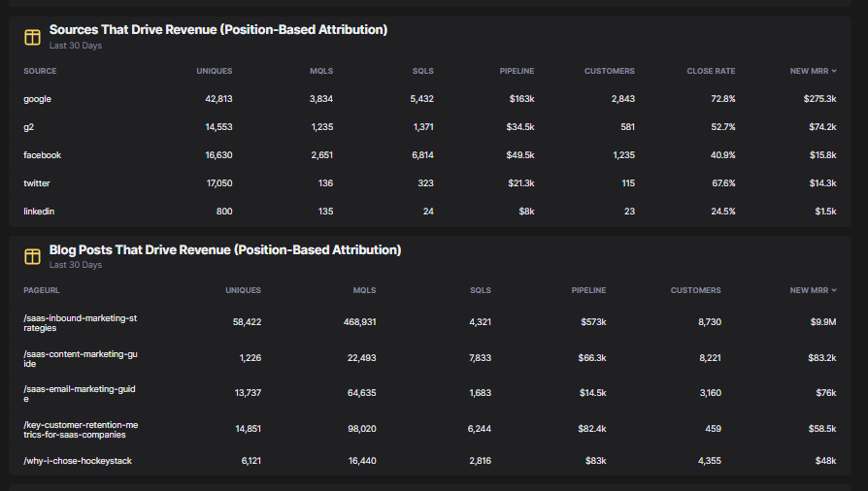Select the g2 source row

[30, 127]
